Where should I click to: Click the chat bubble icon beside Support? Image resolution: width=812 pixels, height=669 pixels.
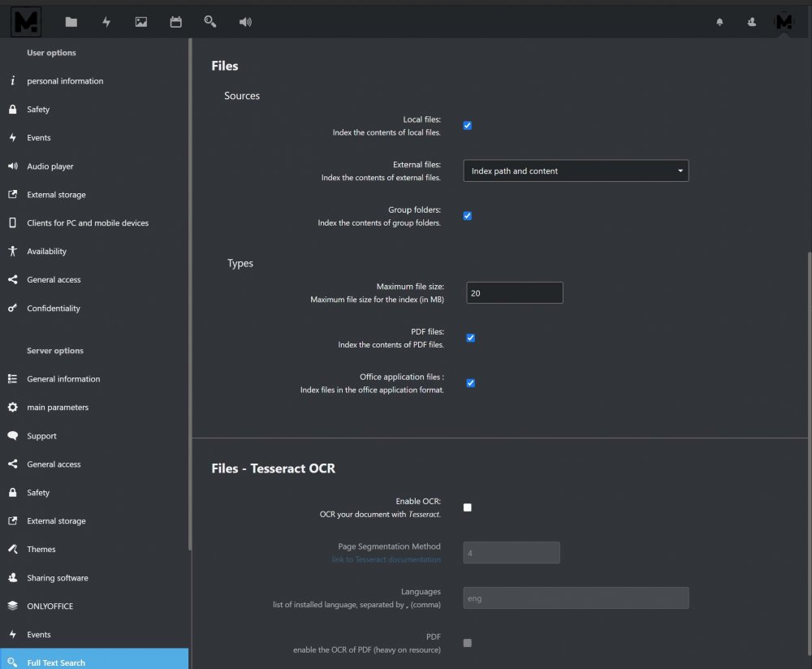pos(13,435)
